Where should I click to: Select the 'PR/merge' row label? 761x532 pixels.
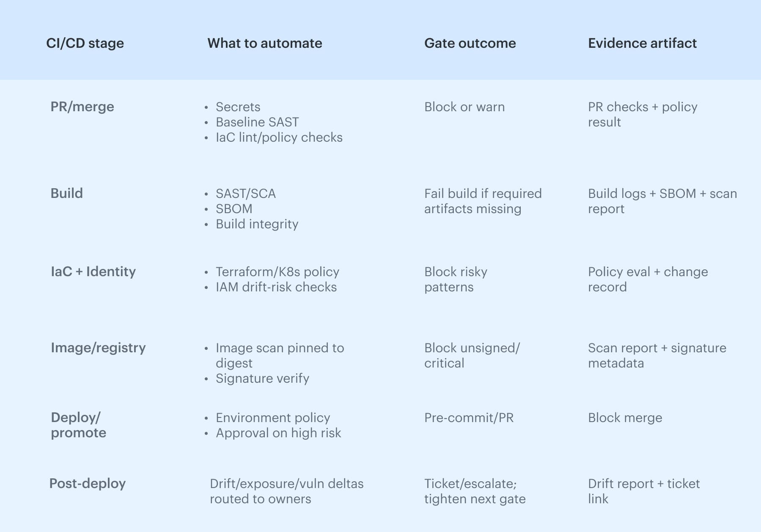(82, 107)
